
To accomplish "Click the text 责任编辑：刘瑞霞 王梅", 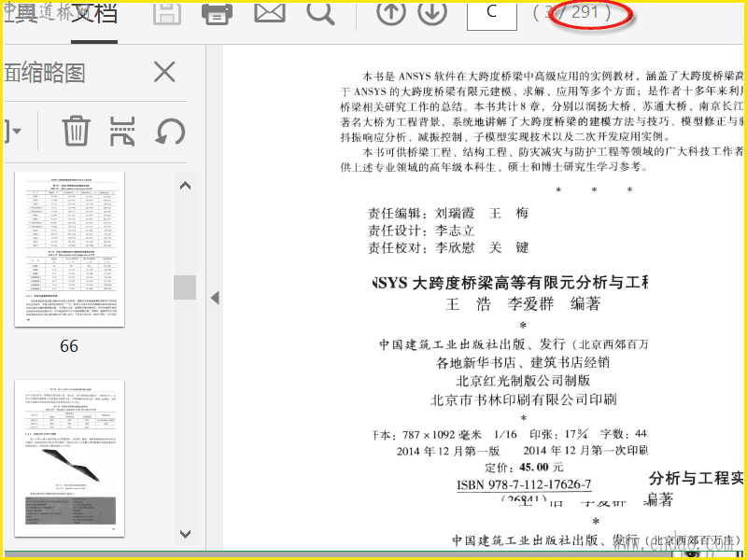I will [448, 213].
